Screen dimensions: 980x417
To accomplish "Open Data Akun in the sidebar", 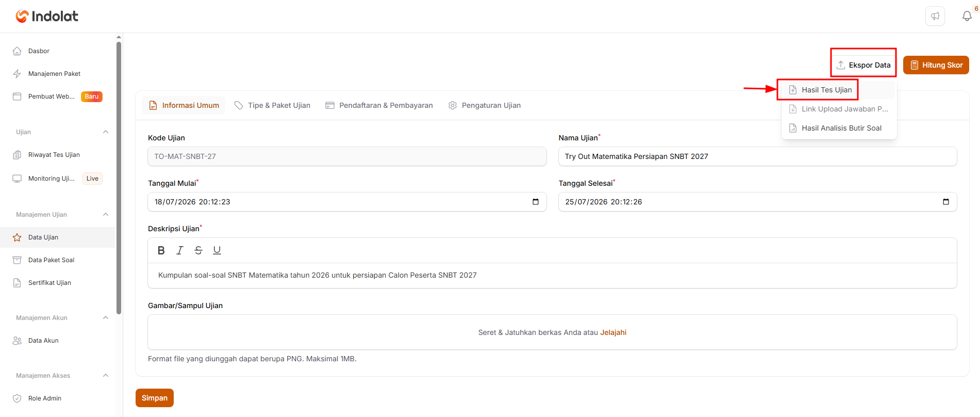I will tap(57, 341).
